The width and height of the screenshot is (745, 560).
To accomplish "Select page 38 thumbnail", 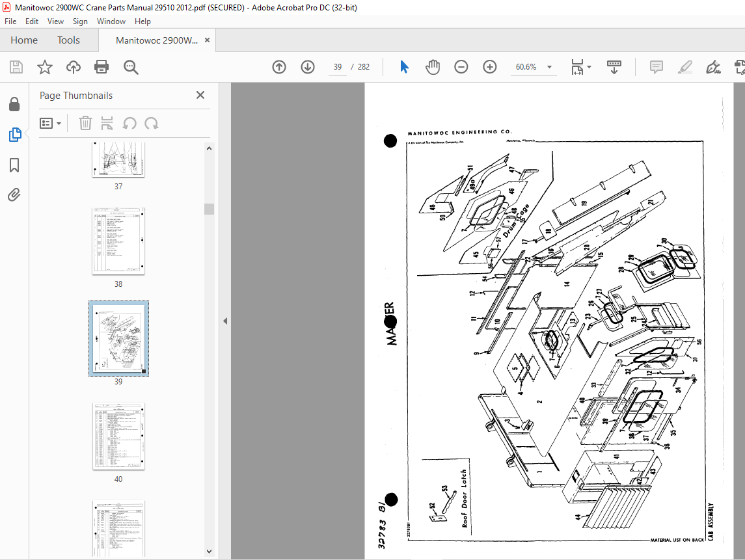I will tap(118, 241).
